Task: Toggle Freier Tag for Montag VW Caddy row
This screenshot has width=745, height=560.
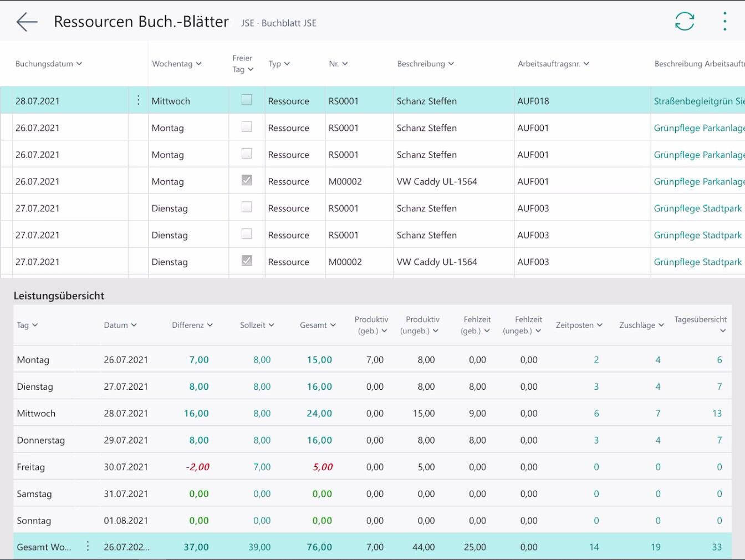Action: coord(247,181)
